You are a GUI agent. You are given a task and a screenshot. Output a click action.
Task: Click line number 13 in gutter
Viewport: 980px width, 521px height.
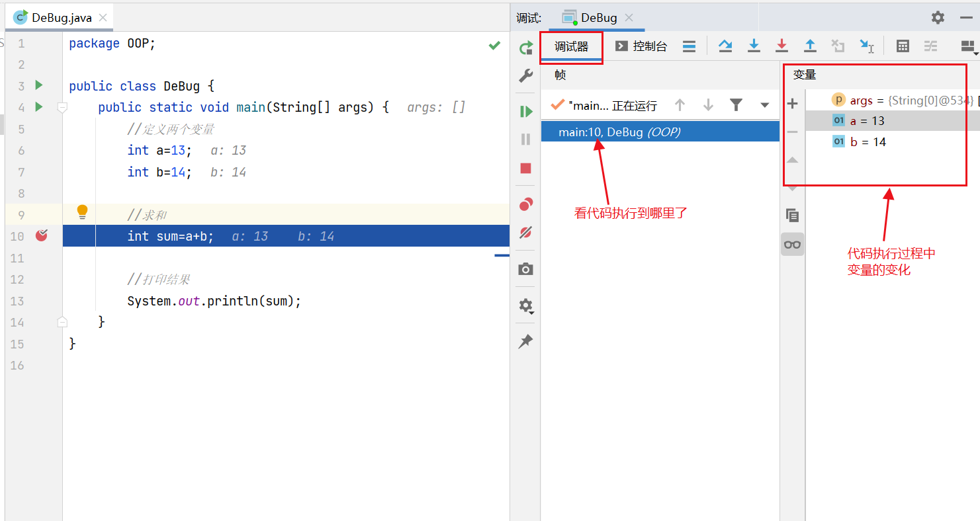pyautogui.click(x=17, y=301)
